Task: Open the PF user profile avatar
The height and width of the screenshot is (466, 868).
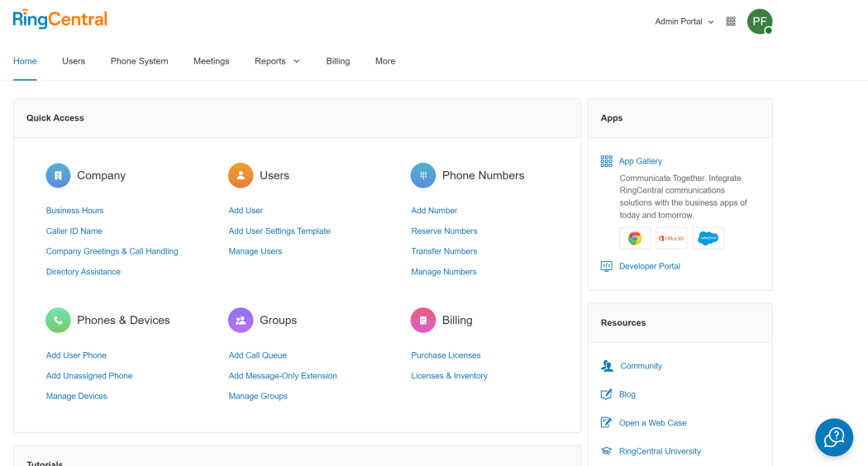Action: [759, 21]
